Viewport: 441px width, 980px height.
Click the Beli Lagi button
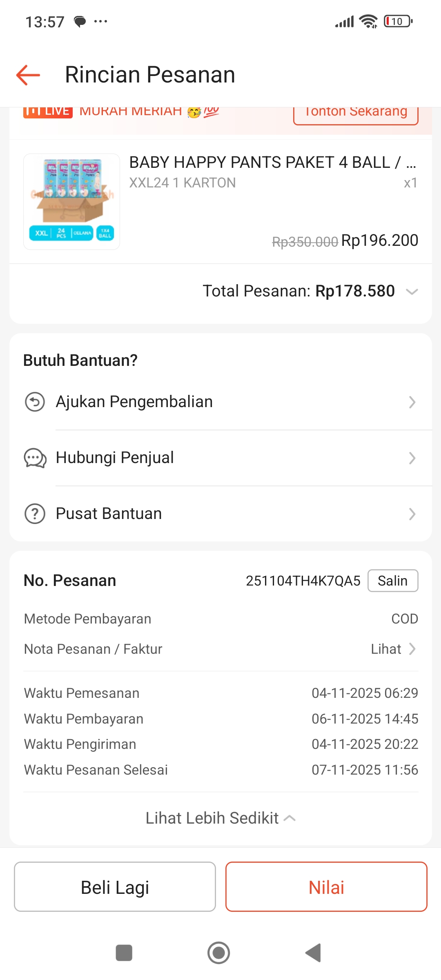(x=115, y=887)
